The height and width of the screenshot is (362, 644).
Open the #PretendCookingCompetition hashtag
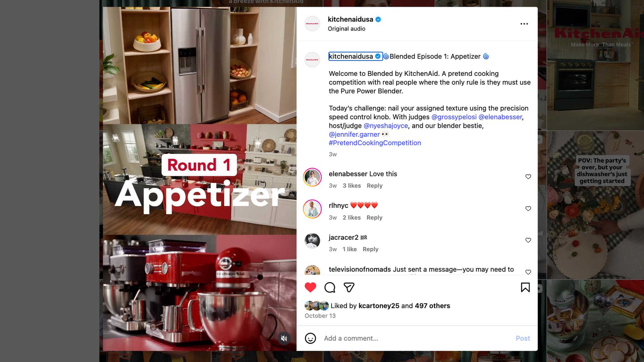[x=375, y=143]
